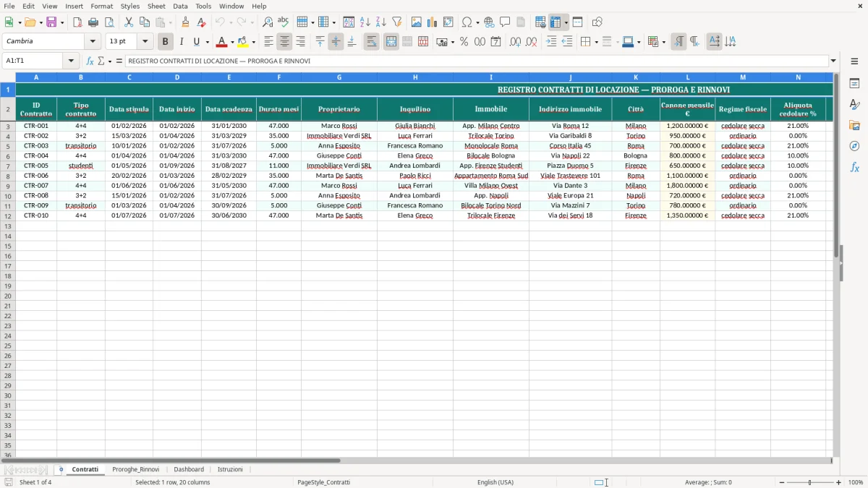
Task: Open the Sheet menu
Action: [156, 6]
